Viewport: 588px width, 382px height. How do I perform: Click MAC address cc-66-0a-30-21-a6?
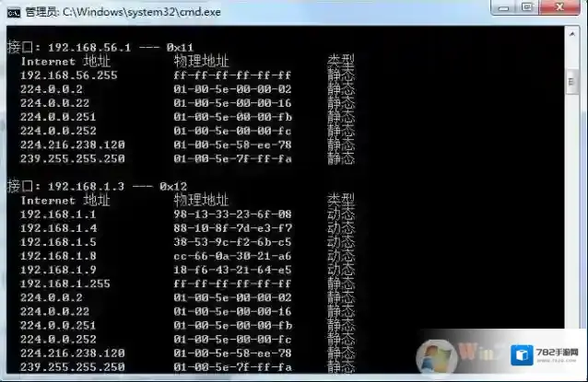pos(232,256)
